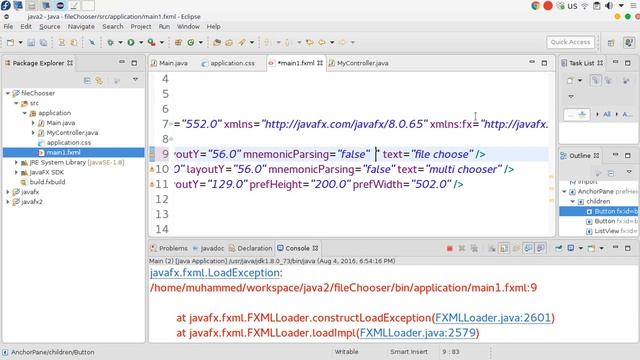
Task: Toggle Categorized view in Task List
Action: point(596,80)
